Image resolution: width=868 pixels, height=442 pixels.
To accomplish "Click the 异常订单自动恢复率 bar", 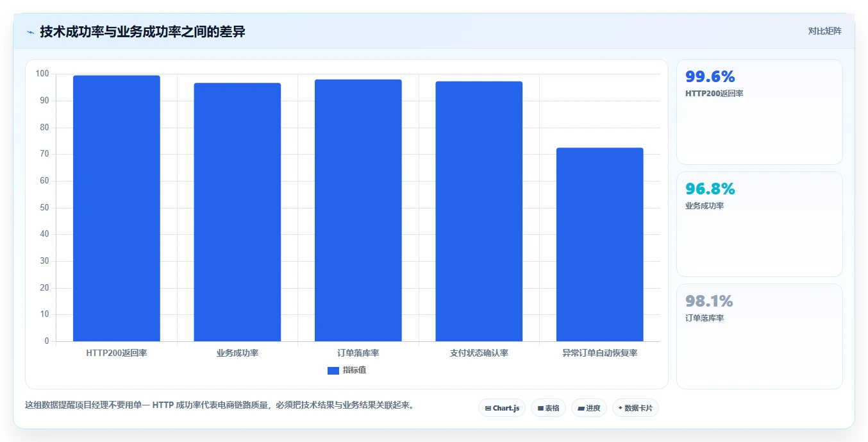I will [599, 244].
